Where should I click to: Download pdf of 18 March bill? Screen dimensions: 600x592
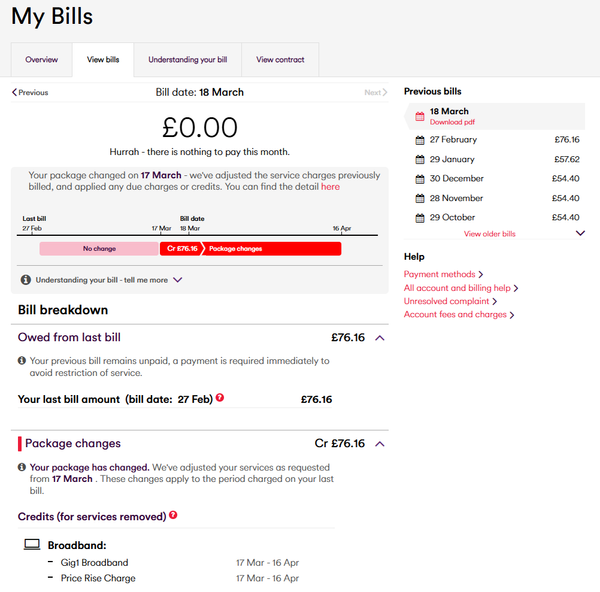click(x=452, y=122)
